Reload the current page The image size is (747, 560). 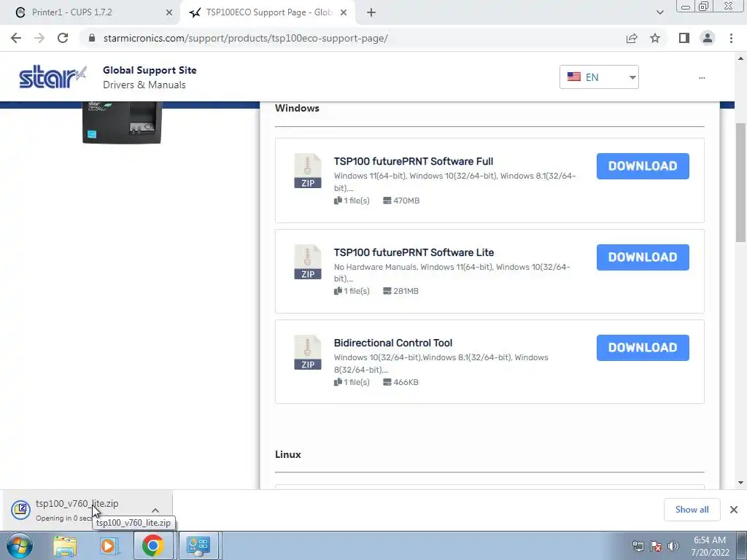point(63,38)
